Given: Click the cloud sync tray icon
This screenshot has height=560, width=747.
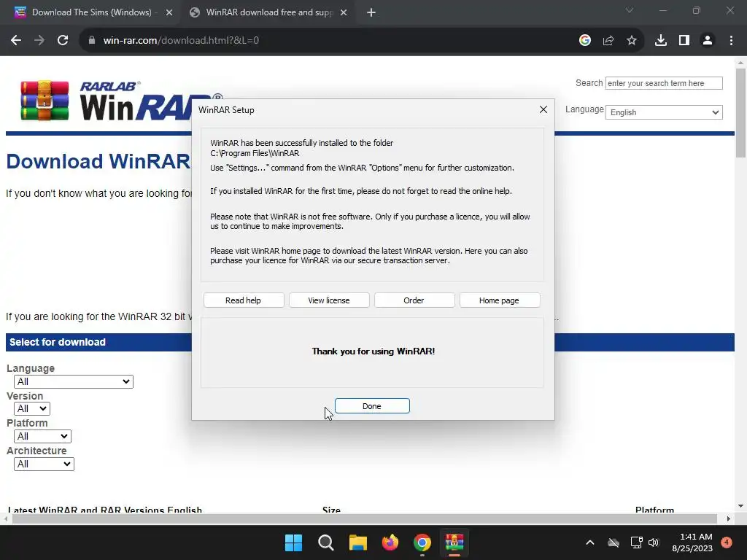Looking at the screenshot, I should pyautogui.click(x=614, y=542).
